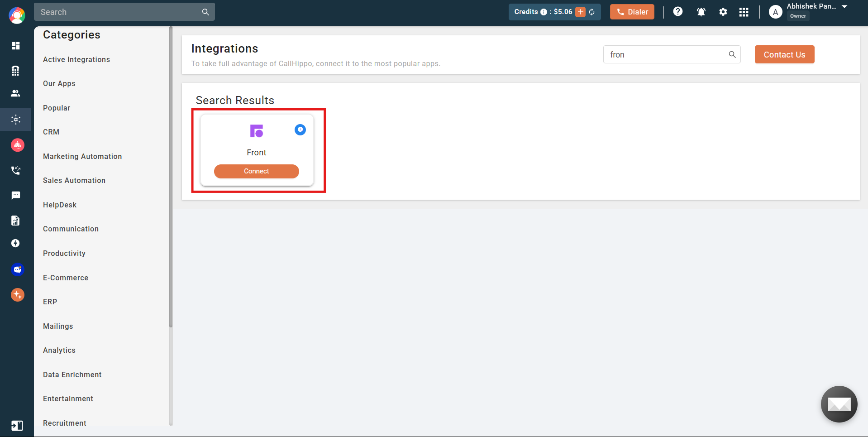
Task: Open the settings gear icon
Action: click(x=723, y=12)
